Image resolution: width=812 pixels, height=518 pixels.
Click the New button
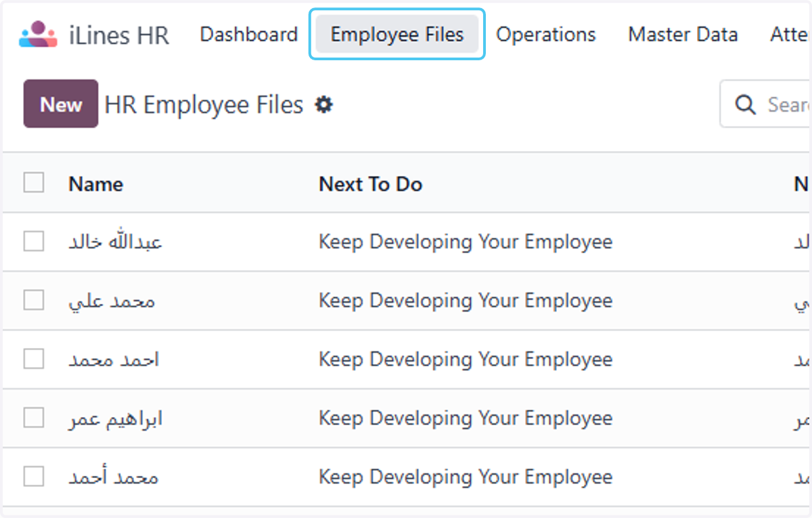tap(61, 104)
